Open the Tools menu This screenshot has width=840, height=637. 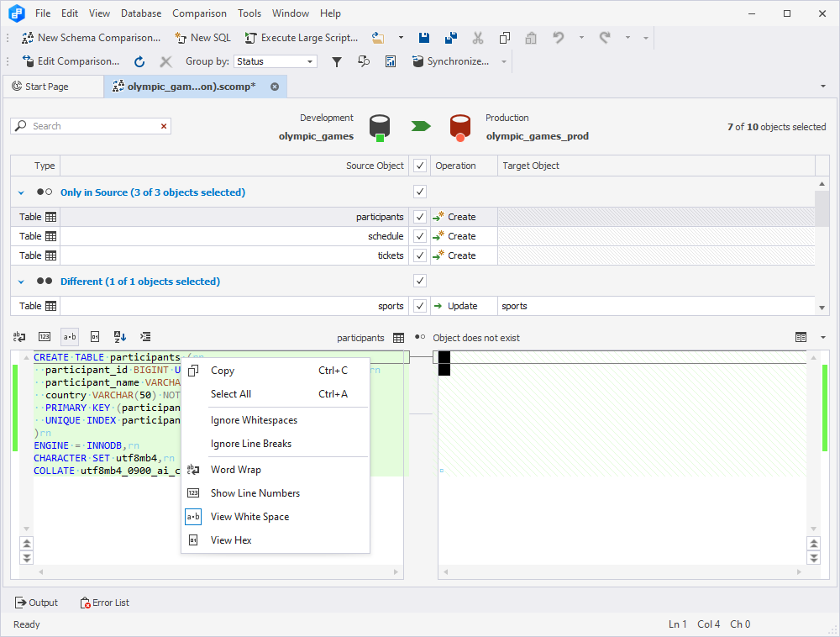click(249, 13)
